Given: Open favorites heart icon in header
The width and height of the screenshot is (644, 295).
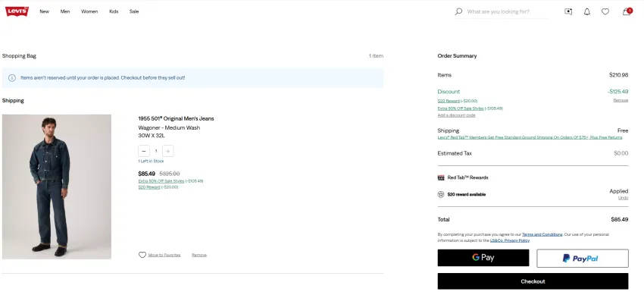Looking at the screenshot, I should [x=605, y=11].
